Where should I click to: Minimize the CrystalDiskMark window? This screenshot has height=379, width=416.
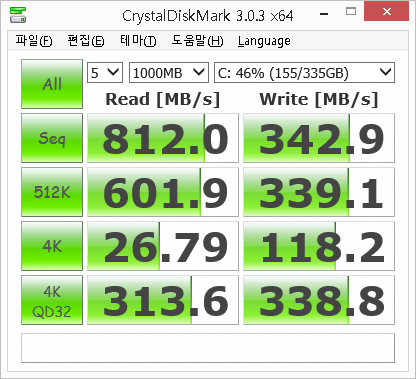[324, 13]
